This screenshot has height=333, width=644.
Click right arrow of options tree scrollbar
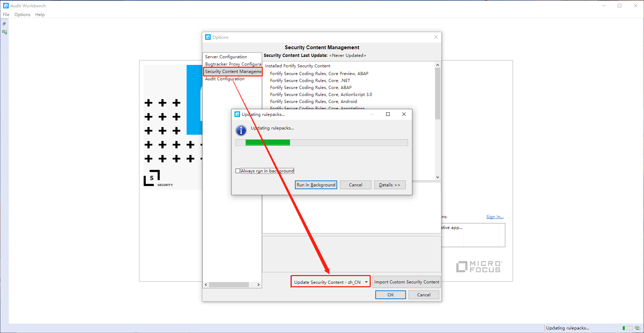[x=259, y=285]
